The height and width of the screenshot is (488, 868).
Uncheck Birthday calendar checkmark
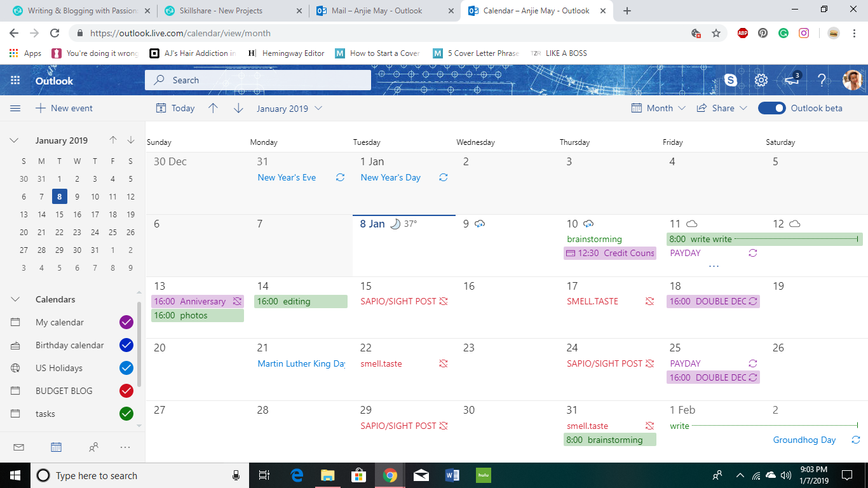coord(126,345)
